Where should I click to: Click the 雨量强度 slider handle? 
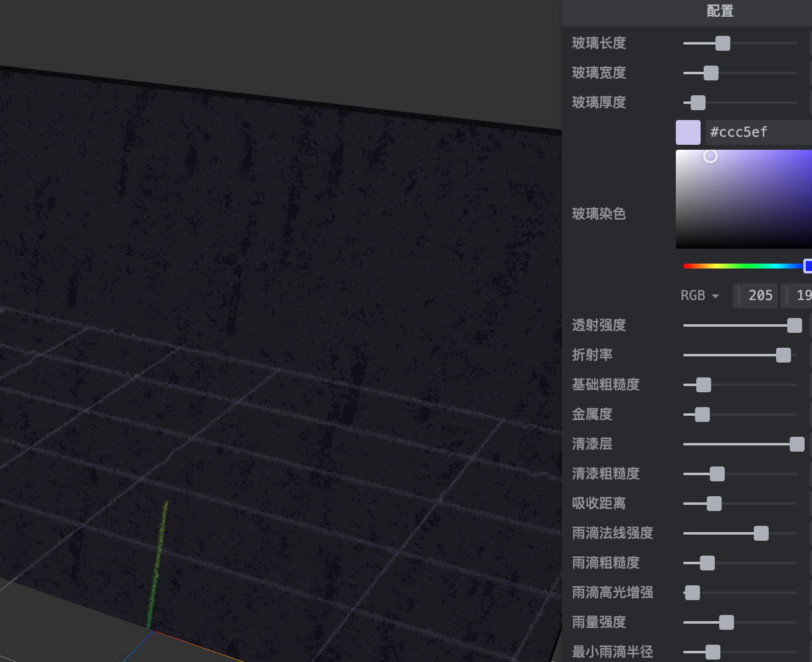point(726,622)
